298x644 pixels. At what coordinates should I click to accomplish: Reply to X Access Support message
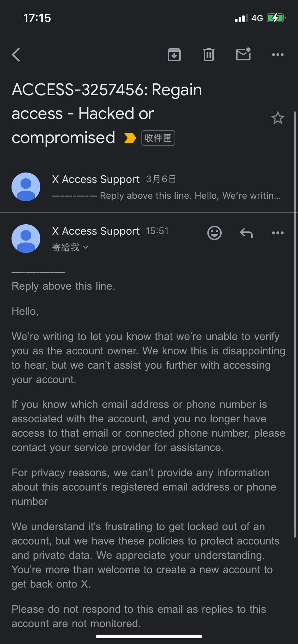click(x=246, y=233)
